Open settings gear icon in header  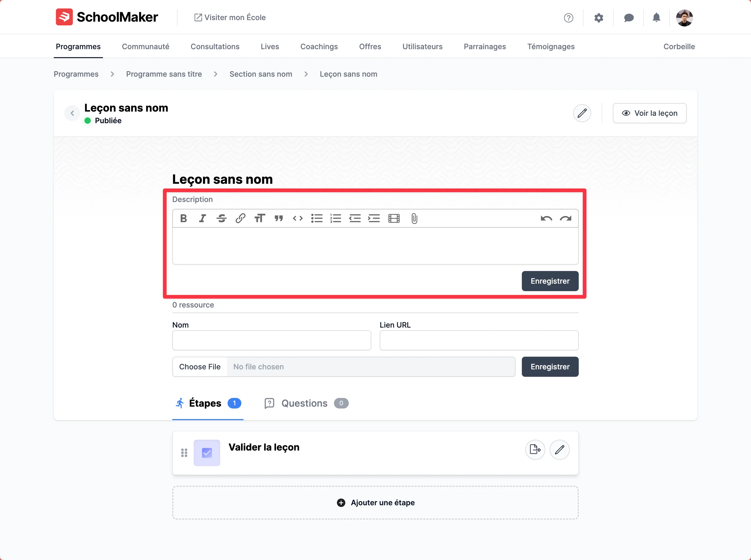pyautogui.click(x=599, y=18)
